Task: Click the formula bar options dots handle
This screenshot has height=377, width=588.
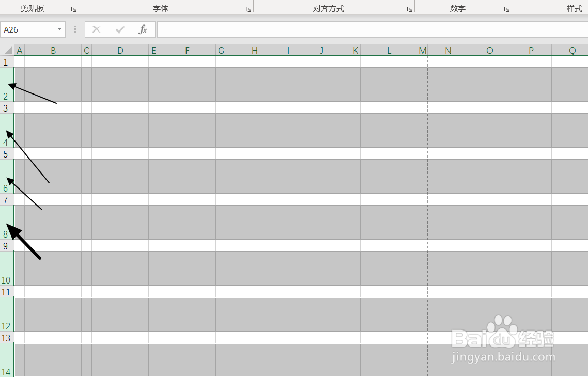Action: [75, 29]
